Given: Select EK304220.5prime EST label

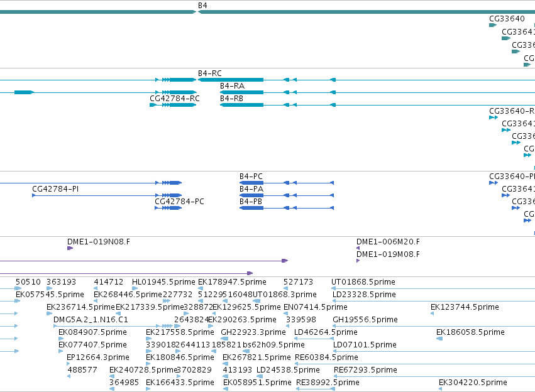Looking at the screenshot, I should pos(473,383).
